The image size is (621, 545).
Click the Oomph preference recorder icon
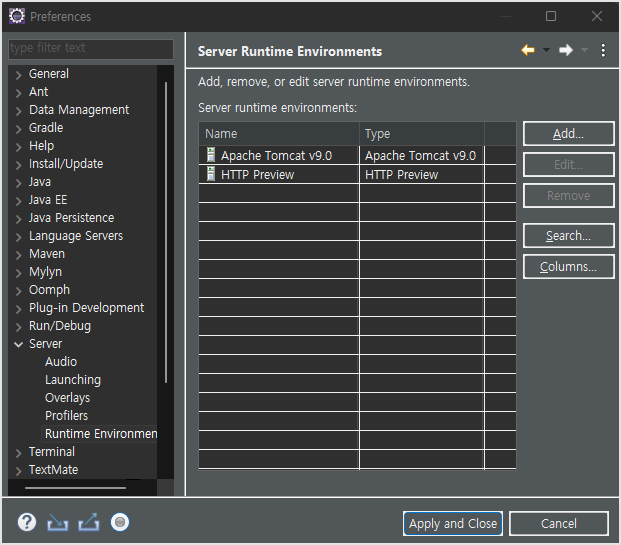pyautogui.click(x=120, y=522)
